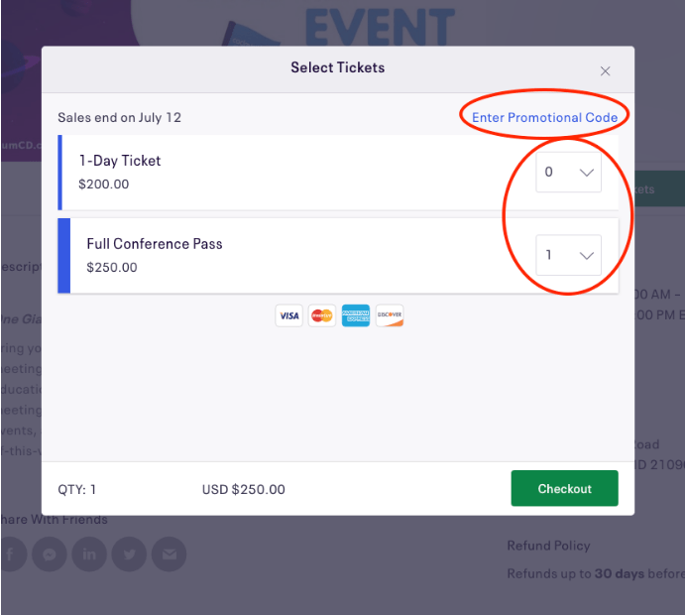
Task: Click the Discover card icon
Action: click(390, 315)
